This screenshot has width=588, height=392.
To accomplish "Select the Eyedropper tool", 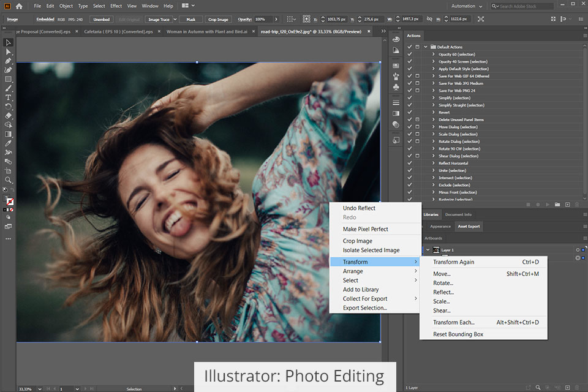I will pyautogui.click(x=8, y=143).
